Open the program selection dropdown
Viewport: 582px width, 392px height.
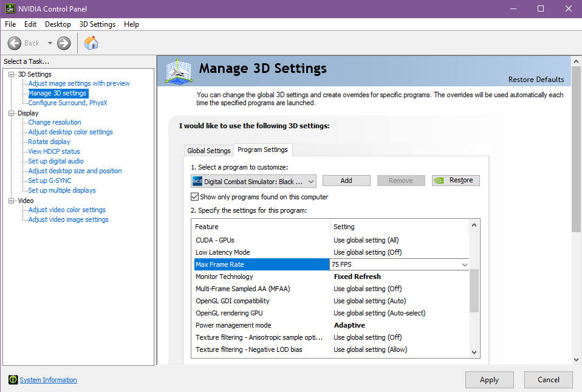(x=311, y=181)
